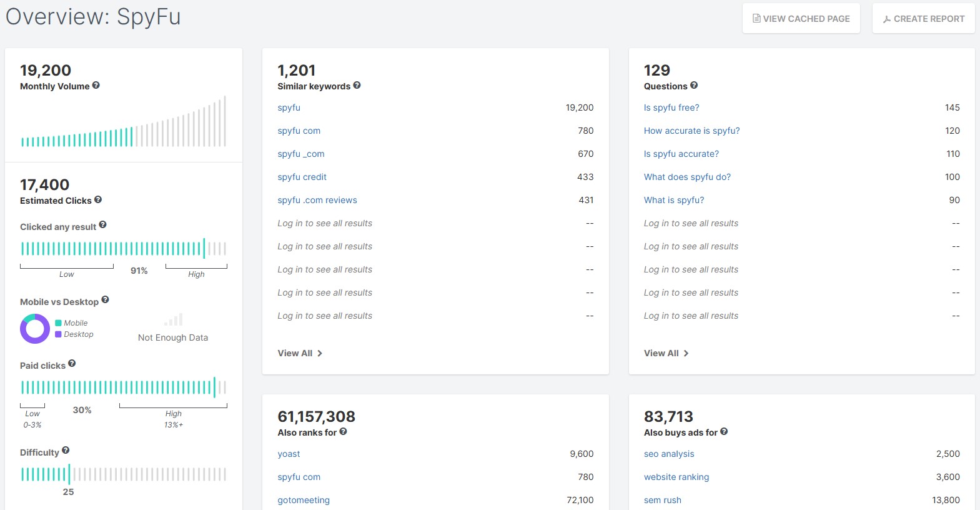The height and width of the screenshot is (510, 980).
Task: Open the question What is spyfu?
Action: click(x=674, y=200)
